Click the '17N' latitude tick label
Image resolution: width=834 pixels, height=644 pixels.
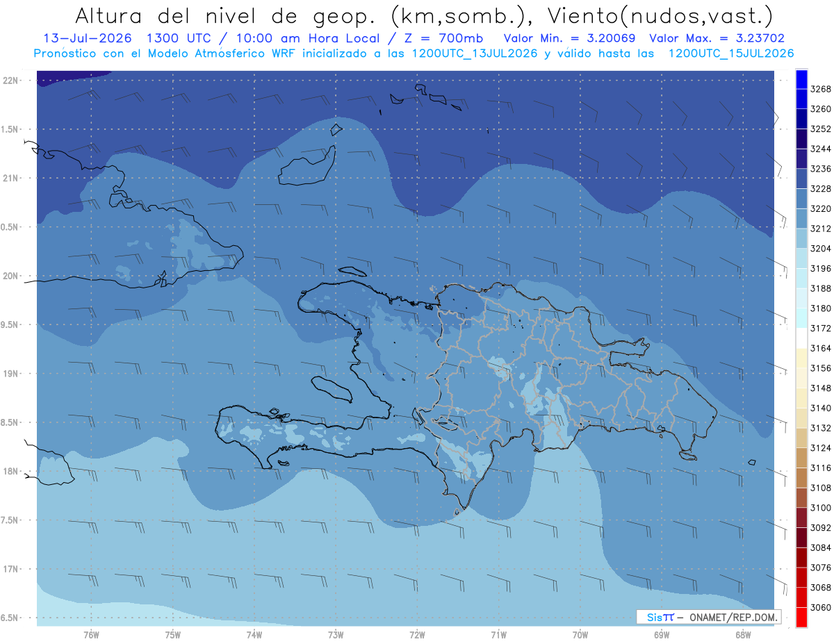pos(10,569)
